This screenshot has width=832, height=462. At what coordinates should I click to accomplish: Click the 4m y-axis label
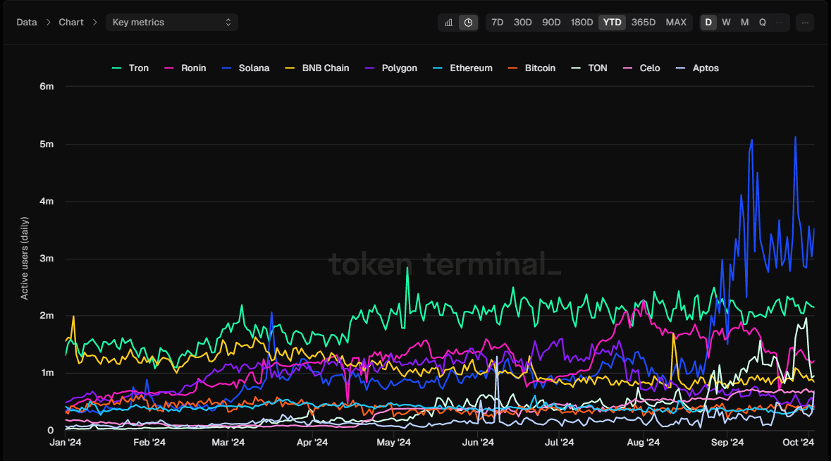[47, 202]
